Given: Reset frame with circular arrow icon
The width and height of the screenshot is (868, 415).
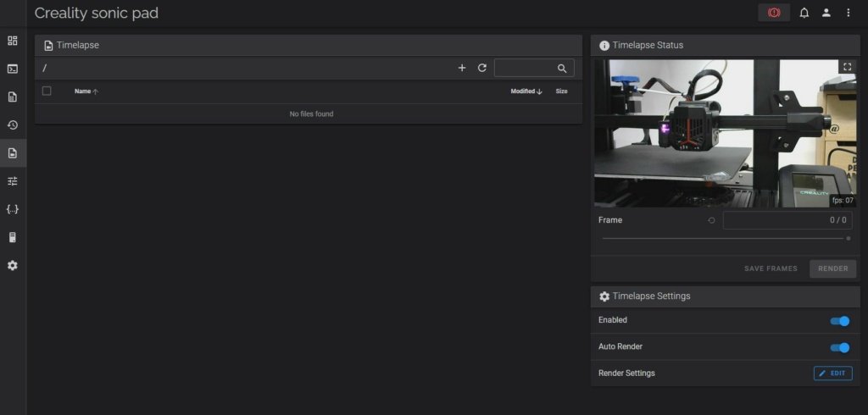Looking at the screenshot, I should 711,220.
